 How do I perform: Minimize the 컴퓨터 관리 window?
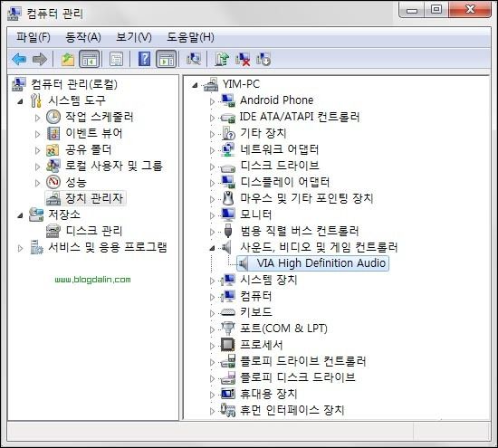coord(412,11)
